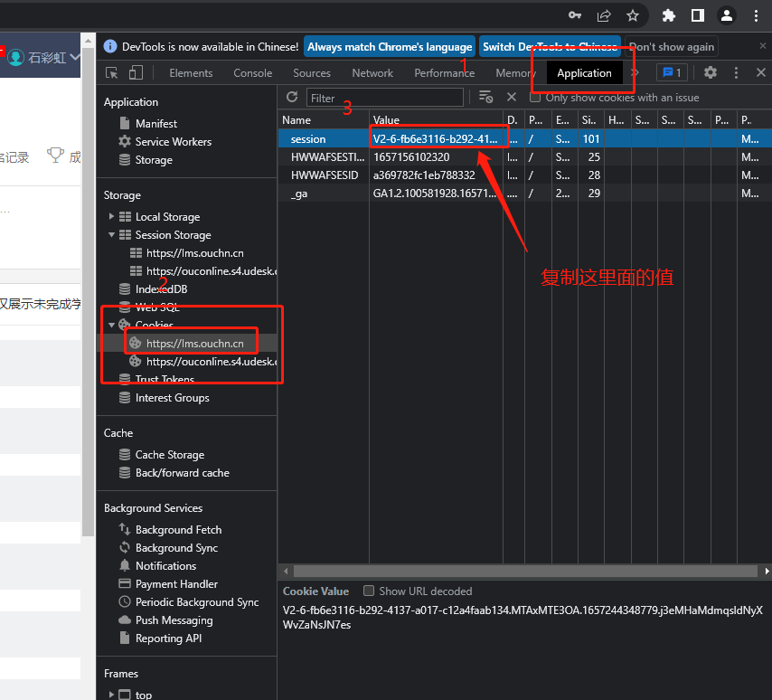Viewport: 772px width, 700px height.
Task: Close the DevTools panel
Action: point(760,73)
